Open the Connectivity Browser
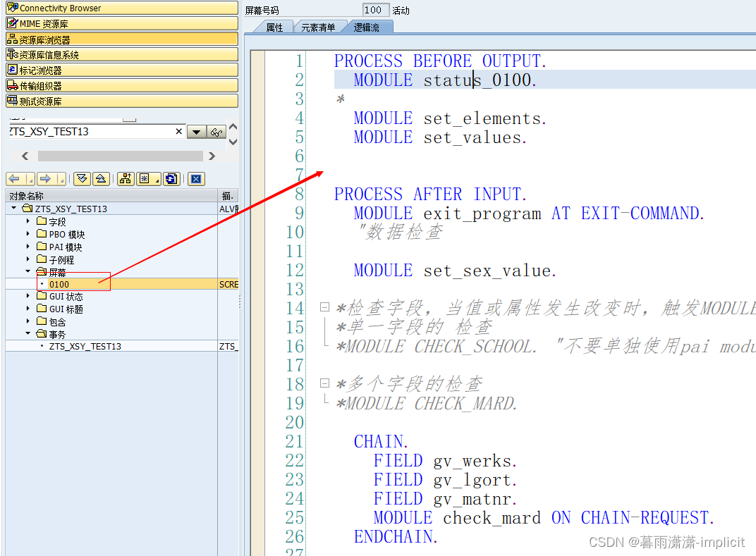 122,8
